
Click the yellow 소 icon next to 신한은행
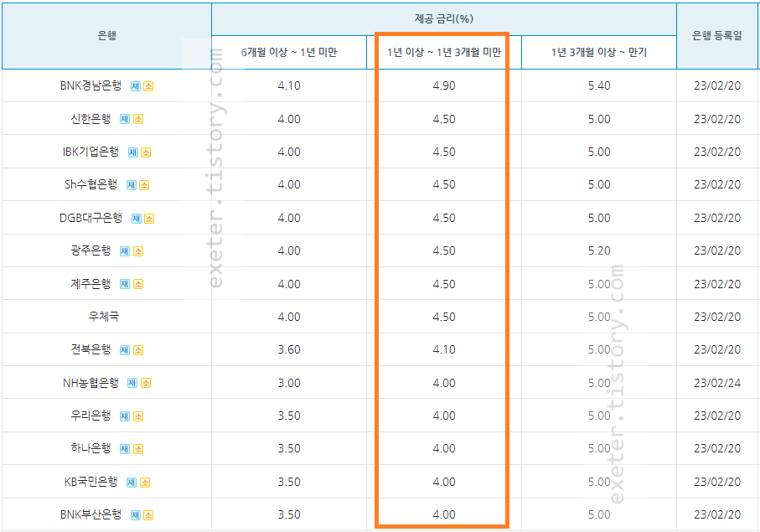(138, 119)
